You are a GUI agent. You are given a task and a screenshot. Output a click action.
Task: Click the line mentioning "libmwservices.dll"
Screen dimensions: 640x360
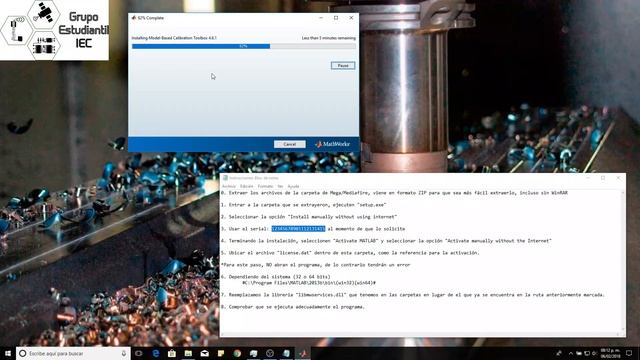(413, 295)
